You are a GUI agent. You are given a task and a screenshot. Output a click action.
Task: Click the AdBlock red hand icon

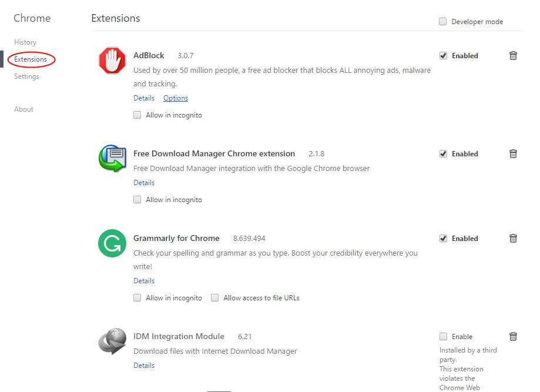112,61
